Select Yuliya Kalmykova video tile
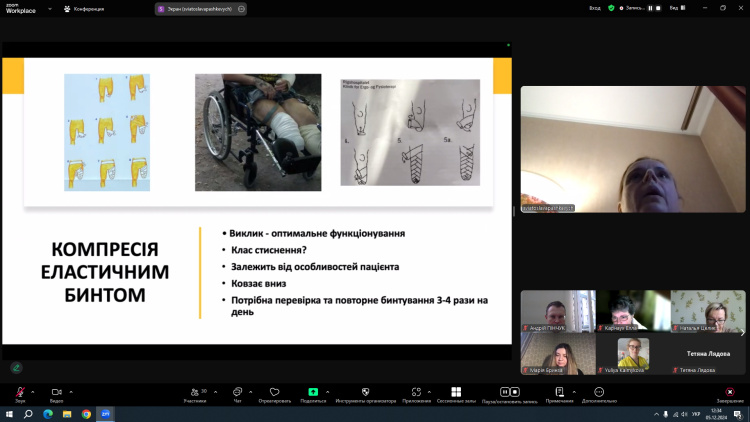Screen dimensions: 750x422 633,354
